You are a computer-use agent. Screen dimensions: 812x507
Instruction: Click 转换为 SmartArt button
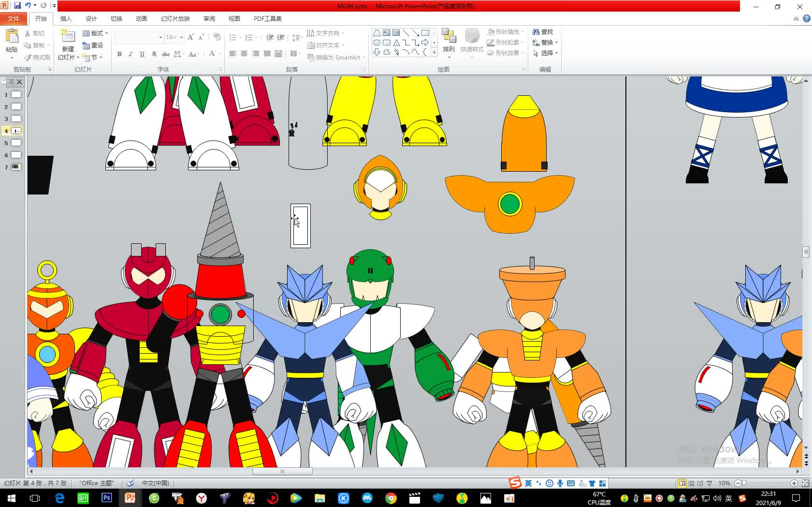click(x=336, y=58)
